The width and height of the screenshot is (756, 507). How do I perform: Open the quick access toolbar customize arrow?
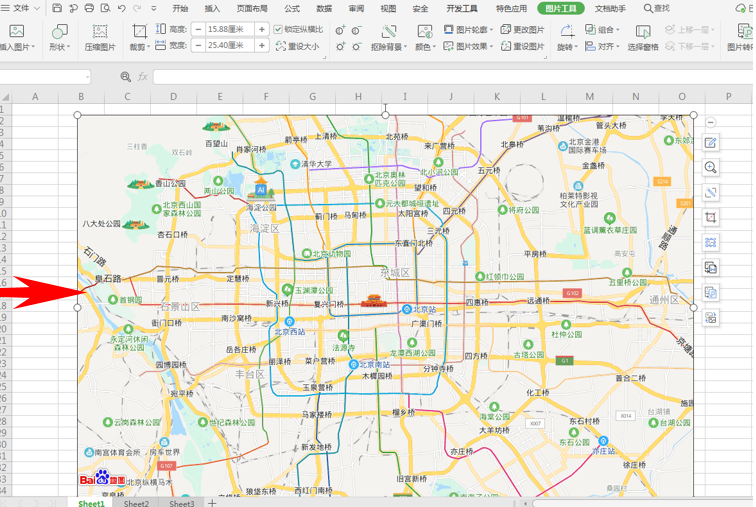(x=154, y=8)
